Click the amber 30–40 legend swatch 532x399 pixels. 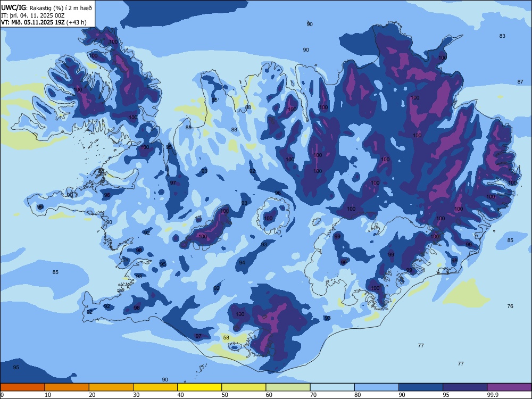point(155,387)
